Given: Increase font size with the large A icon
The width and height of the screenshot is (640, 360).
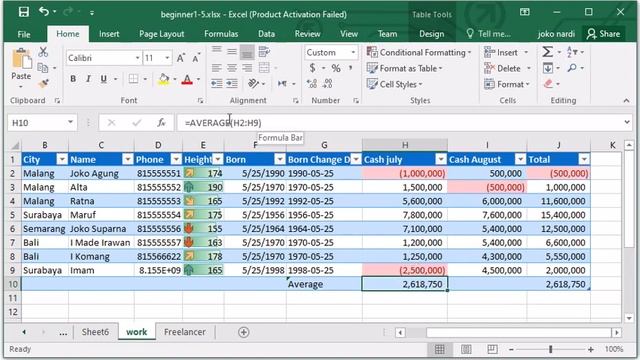Looking at the screenshot, I should coord(181,58).
